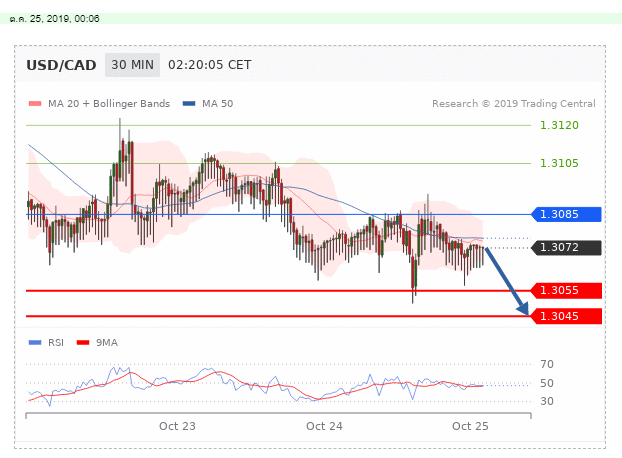
Task: Click the 9MA legend label
Action: coord(107,343)
